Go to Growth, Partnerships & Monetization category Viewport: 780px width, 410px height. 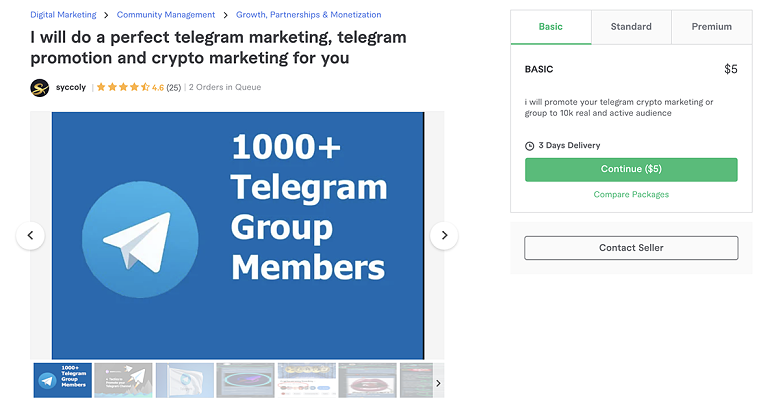tap(308, 15)
